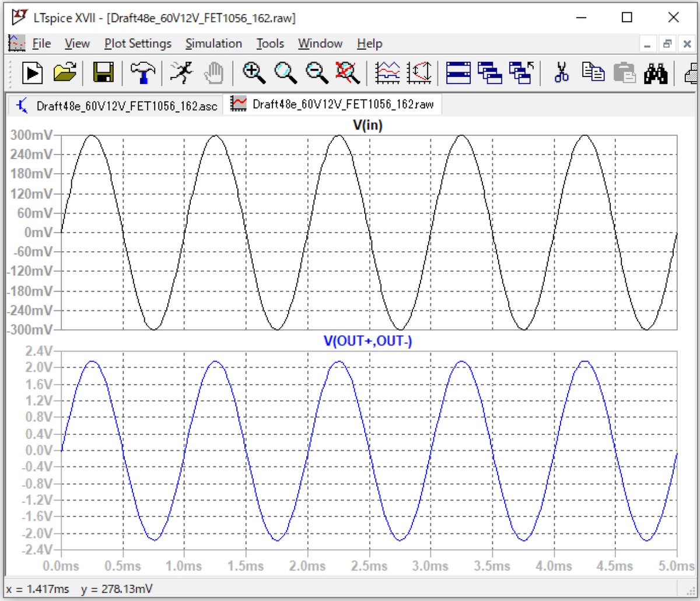Click the Zoom In magnifier
This screenshot has width=700, height=601.
[254, 72]
